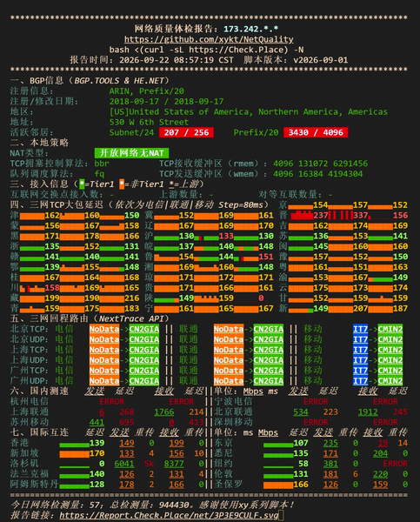Click 法兰克福 latency value 140
Screen dimensions: 420x522
[97, 474]
